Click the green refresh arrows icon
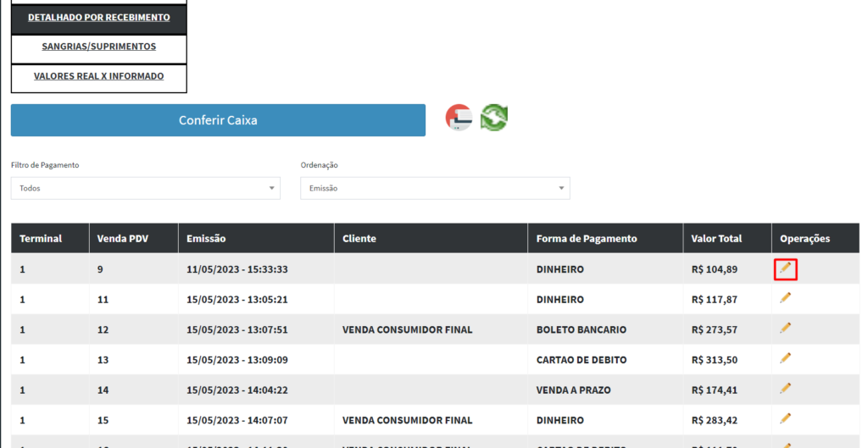 [x=494, y=118]
